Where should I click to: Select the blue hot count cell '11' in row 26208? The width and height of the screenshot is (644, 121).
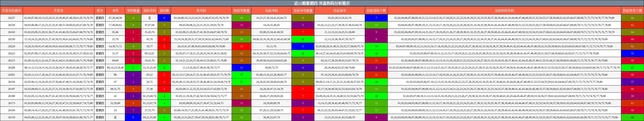pyautogui.click(x=241, y=67)
